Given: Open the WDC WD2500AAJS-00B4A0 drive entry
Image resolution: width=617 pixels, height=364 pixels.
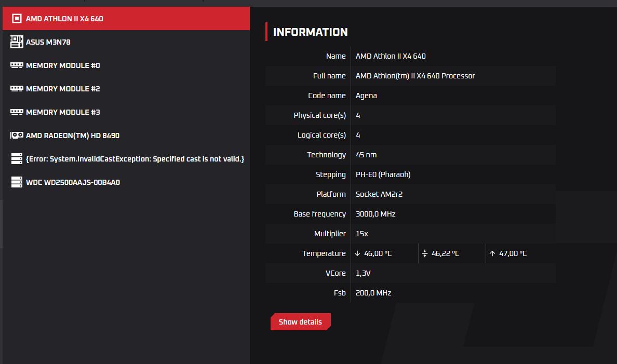Looking at the screenshot, I should click(126, 182).
